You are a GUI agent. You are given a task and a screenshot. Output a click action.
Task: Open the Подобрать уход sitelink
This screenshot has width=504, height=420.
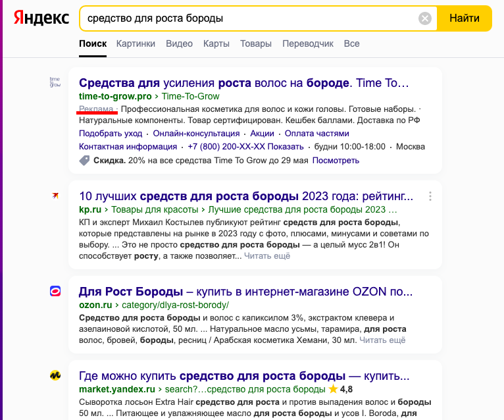[111, 134]
